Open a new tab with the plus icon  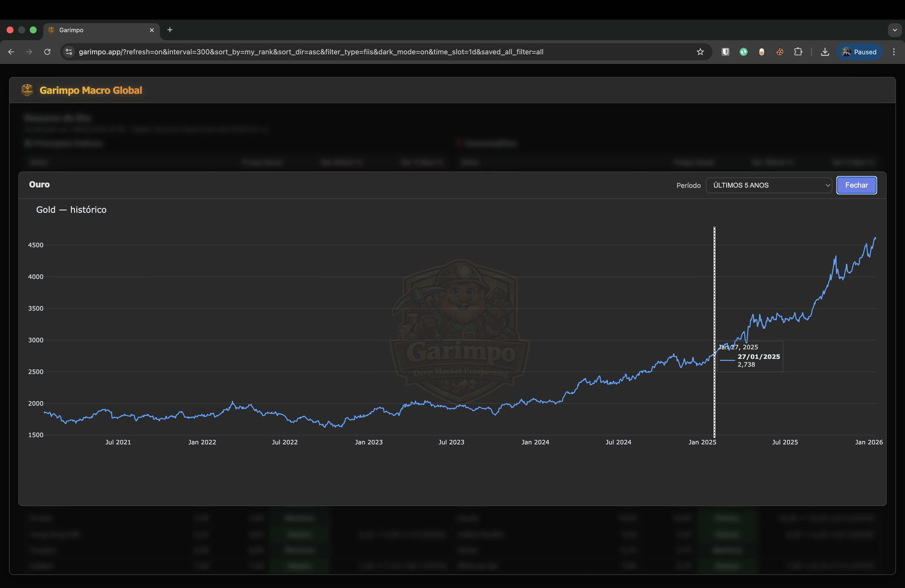[x=170, y=30]
